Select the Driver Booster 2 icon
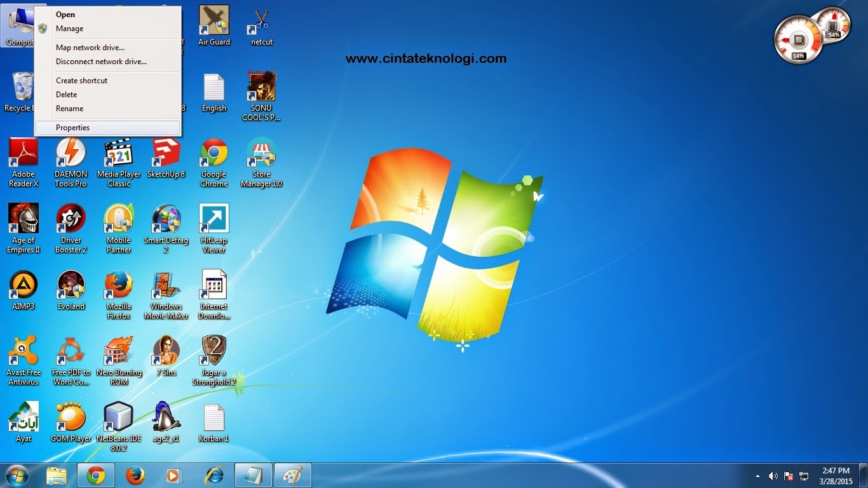 click(x=71, y=229)
